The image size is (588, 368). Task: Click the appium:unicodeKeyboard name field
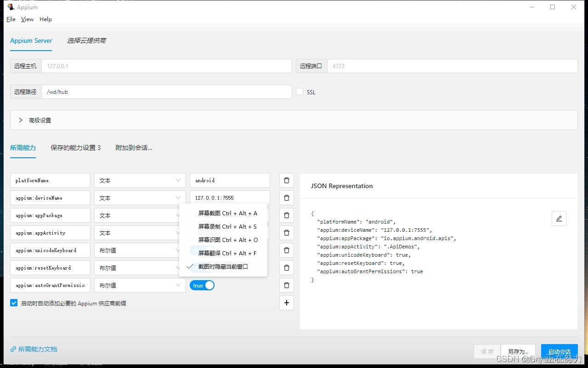click(51, 250)
